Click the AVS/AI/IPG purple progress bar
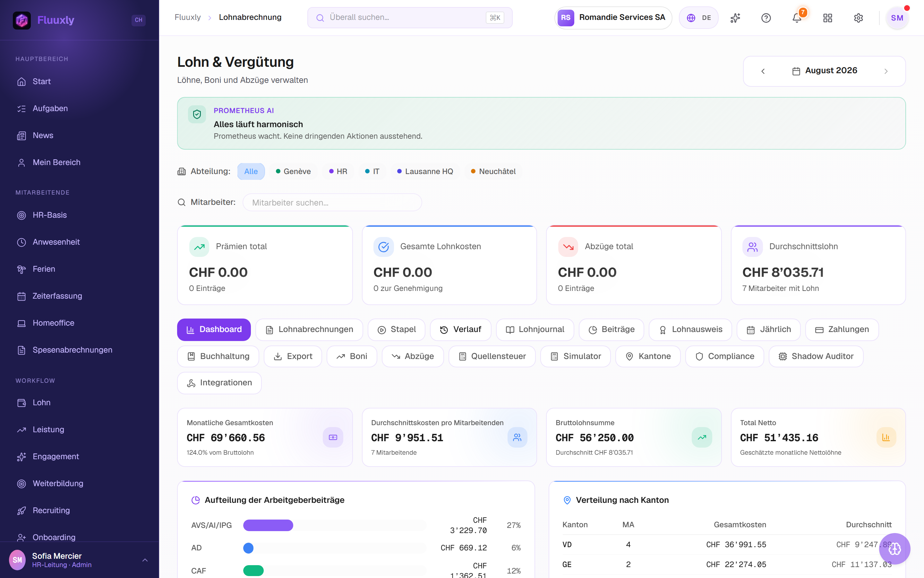924x578 pixels. point(268,525)
